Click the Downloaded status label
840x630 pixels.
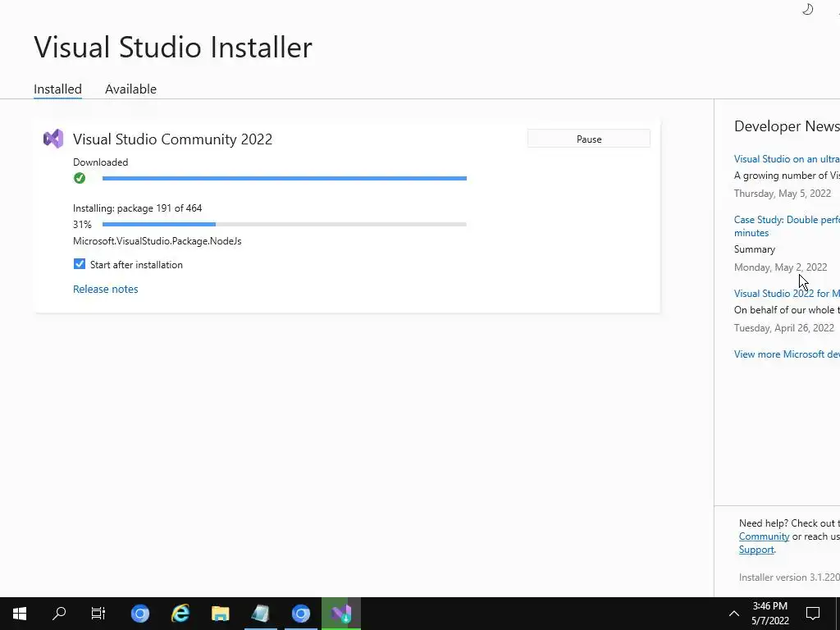[101, 162]
